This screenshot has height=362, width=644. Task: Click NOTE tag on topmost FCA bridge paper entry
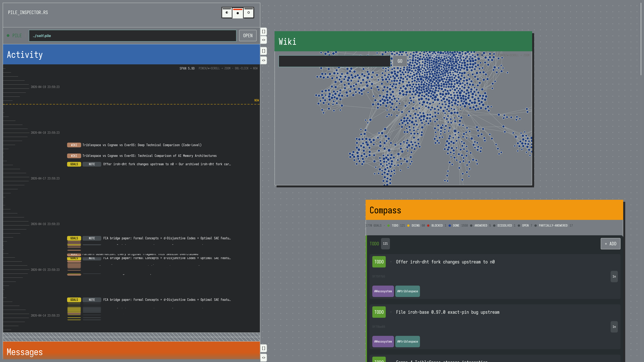coord(92,238)
